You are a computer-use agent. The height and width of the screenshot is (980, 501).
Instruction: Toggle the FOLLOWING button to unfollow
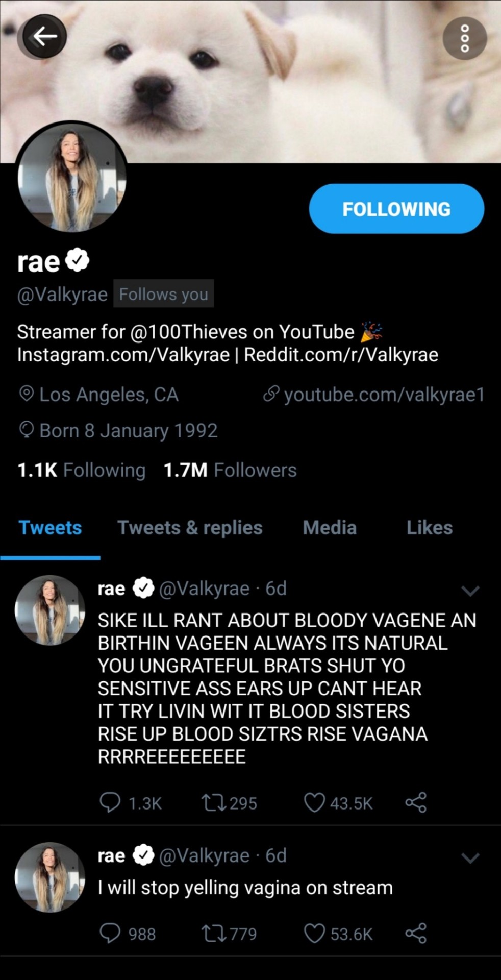point(396,209)
